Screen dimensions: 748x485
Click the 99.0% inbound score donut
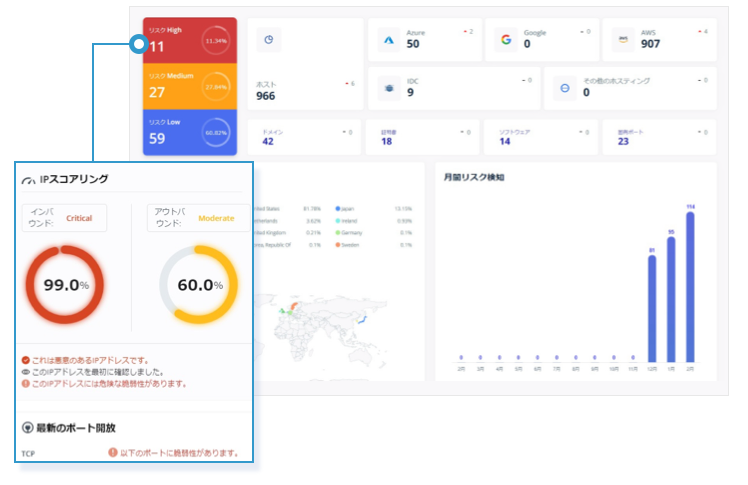[x=65, y=285]
